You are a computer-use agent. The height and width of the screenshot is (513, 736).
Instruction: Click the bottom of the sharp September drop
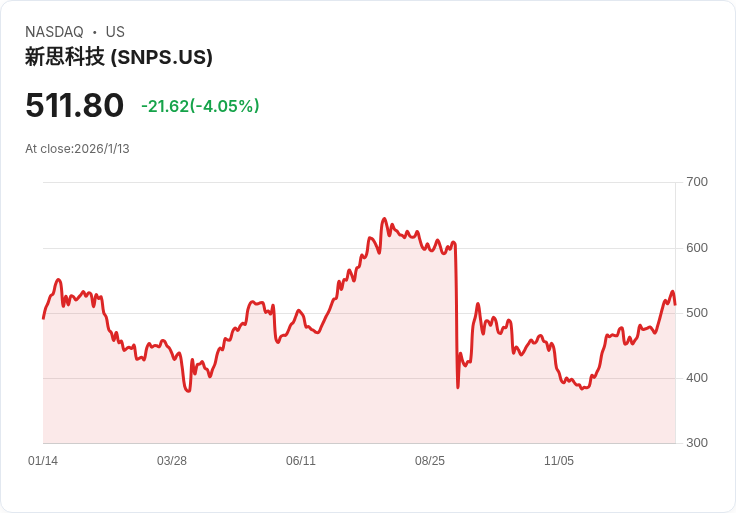click(x=458, y=387)
